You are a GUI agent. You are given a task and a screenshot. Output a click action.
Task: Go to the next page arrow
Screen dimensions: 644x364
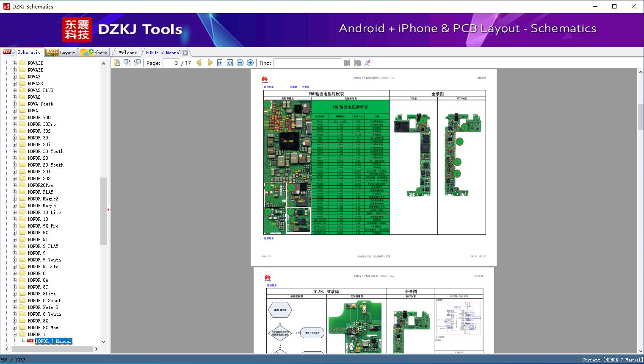(x=210, y=63)
